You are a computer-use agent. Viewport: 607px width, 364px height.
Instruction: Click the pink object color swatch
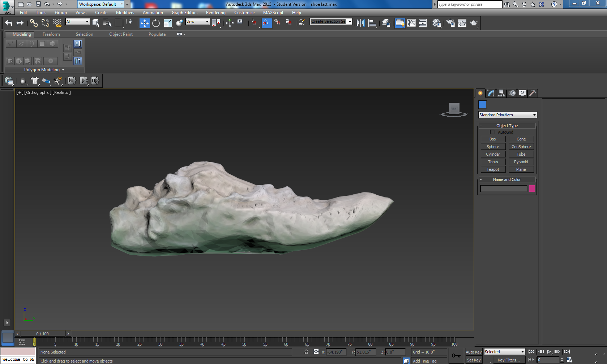(532, 188)
